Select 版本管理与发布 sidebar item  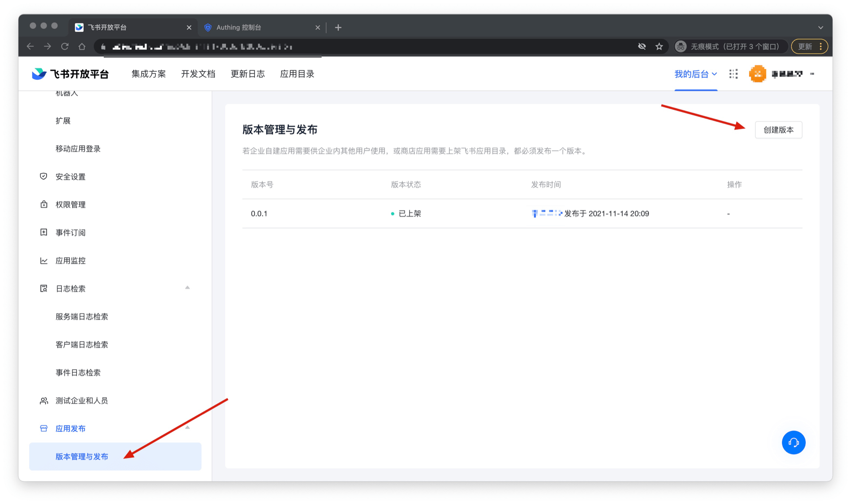tap(82, 457)
